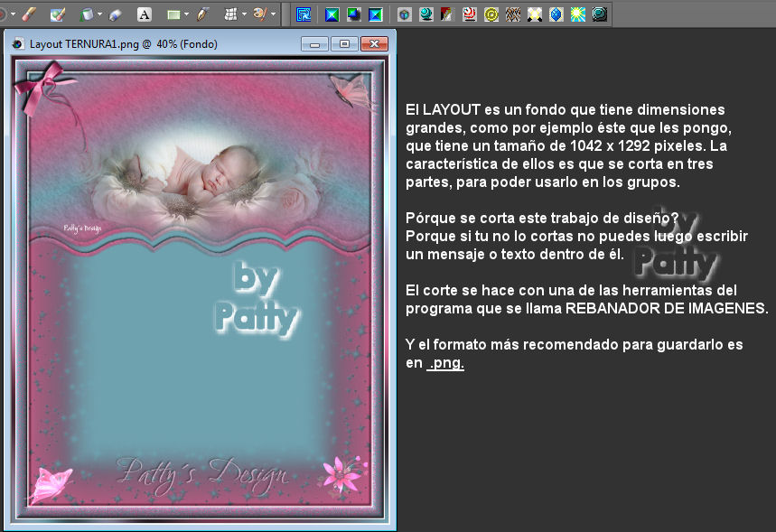776x532 pixels.
Task: Click the underlined .png text
Action: point(445,363)
